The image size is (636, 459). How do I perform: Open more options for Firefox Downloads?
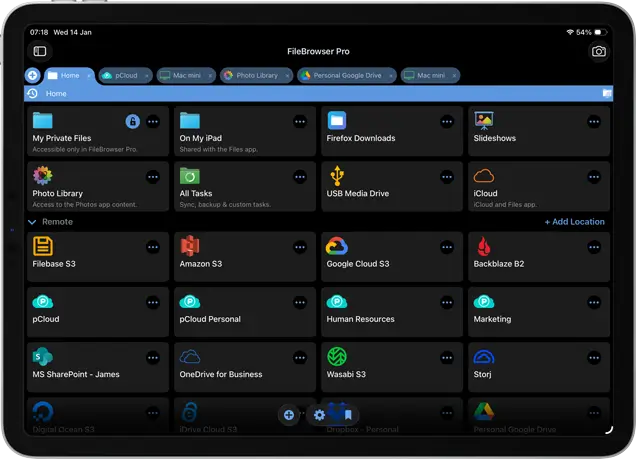(x=447, y=122)
